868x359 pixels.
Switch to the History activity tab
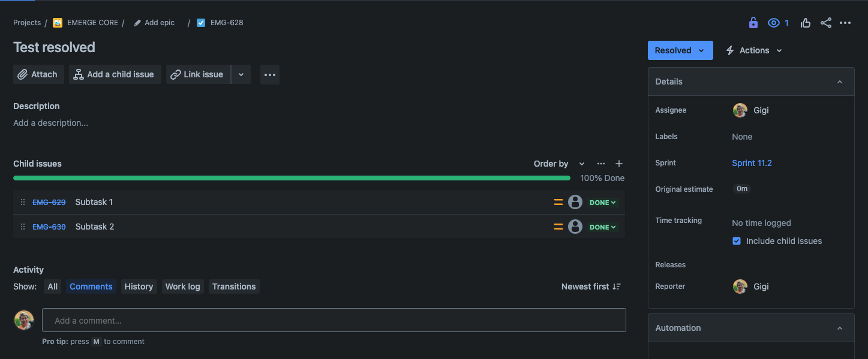click(x=139, y=286)
